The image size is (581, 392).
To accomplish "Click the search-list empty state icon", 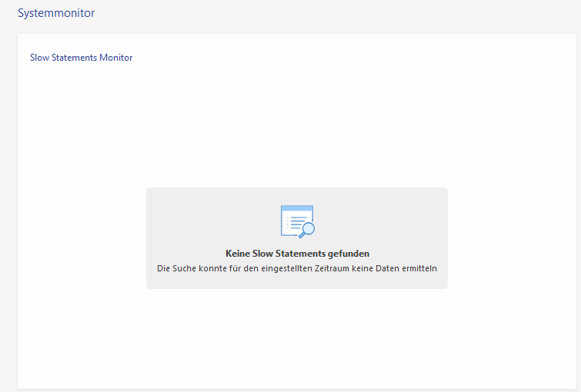I will [297, 221].
